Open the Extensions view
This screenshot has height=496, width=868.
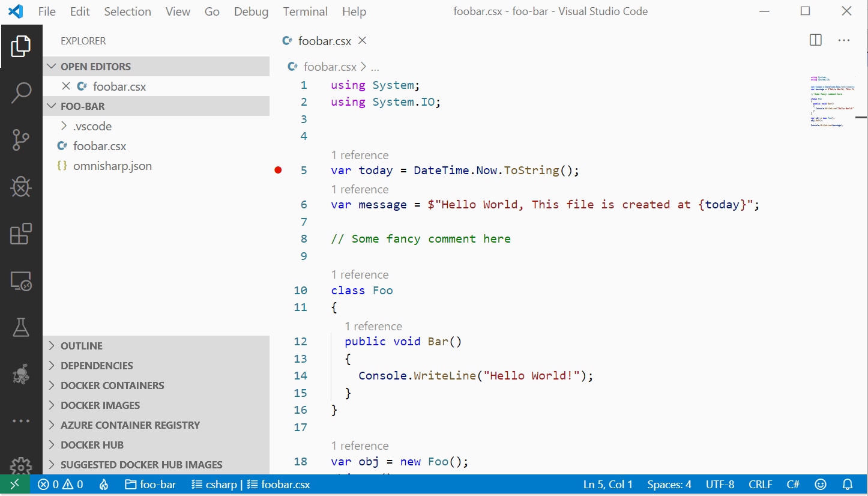21,234
